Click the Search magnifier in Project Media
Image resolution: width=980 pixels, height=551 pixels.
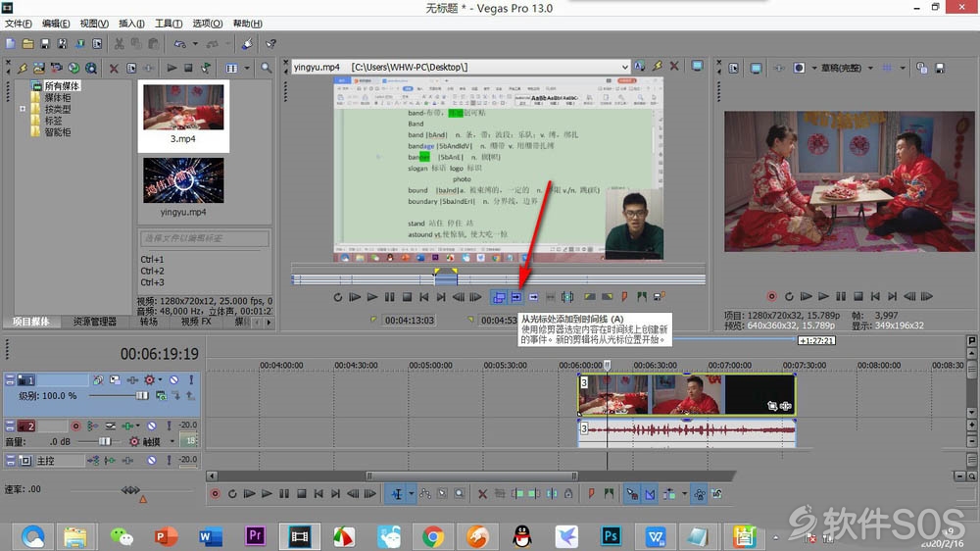coord(266,68)
